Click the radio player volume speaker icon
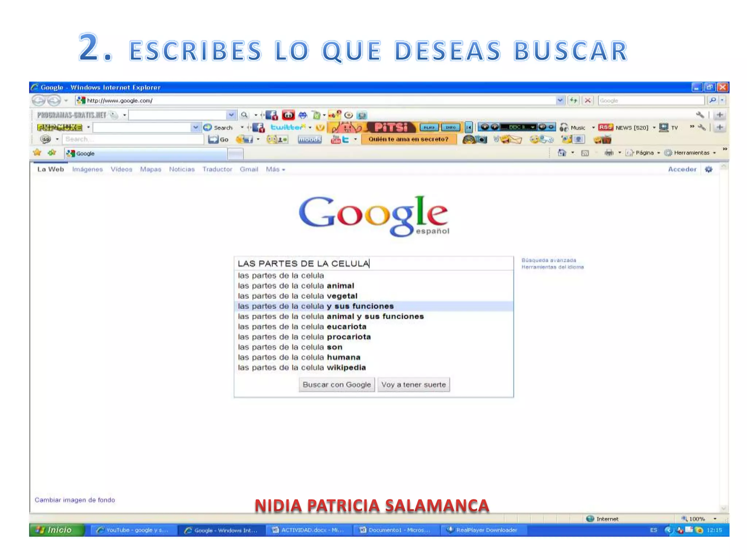Screen dimensions: 747x560 click(x=542, y=127)
